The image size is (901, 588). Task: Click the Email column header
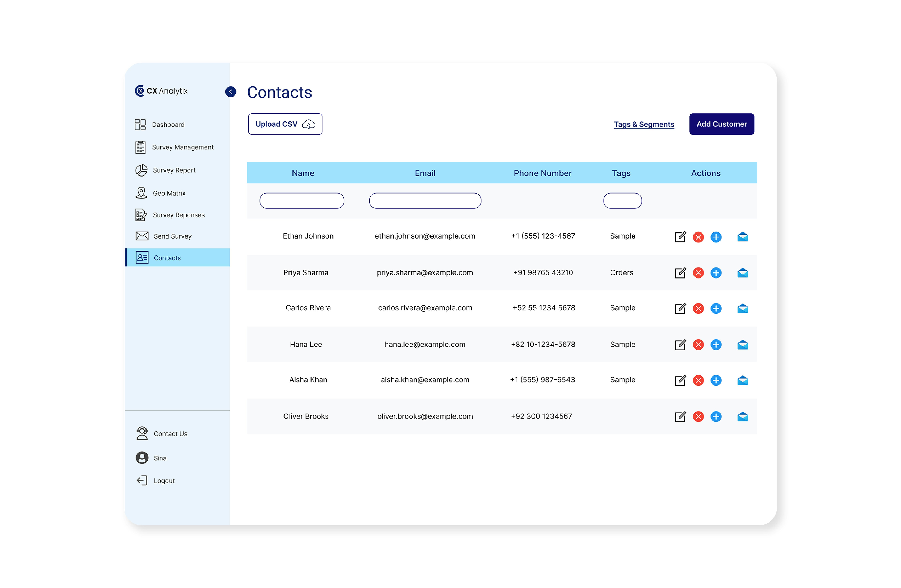point(425,173)
